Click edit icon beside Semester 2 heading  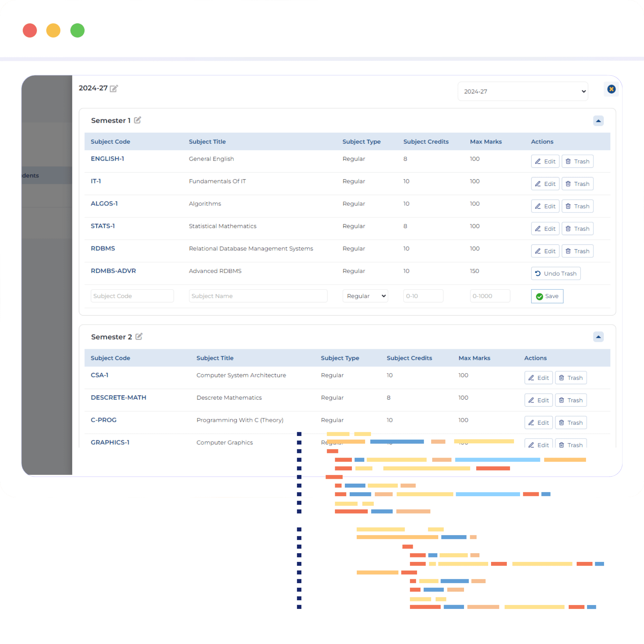coord(139,337)
